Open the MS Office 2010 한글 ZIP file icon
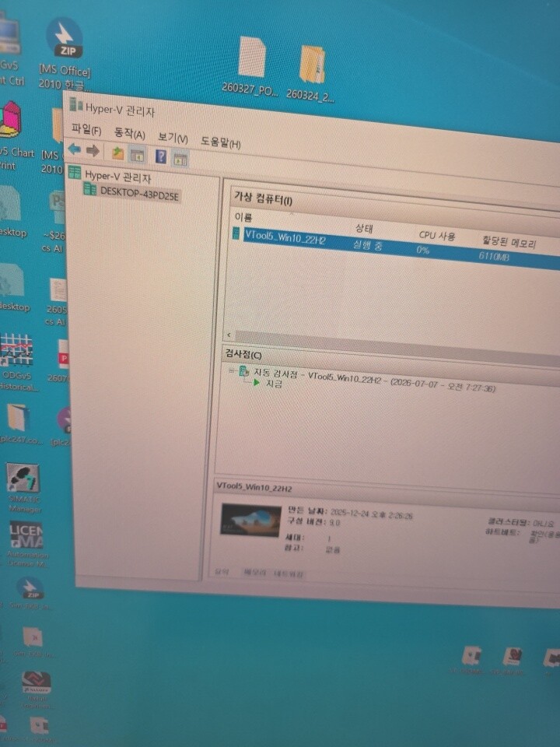This screenshot has height=747, width=560. click(x=64, y=54)
